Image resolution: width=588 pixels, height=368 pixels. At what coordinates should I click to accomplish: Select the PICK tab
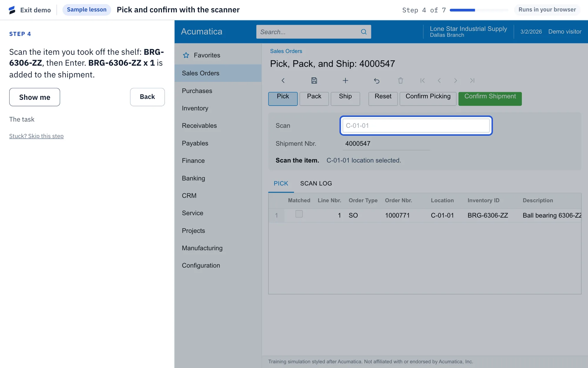[281, 183]
